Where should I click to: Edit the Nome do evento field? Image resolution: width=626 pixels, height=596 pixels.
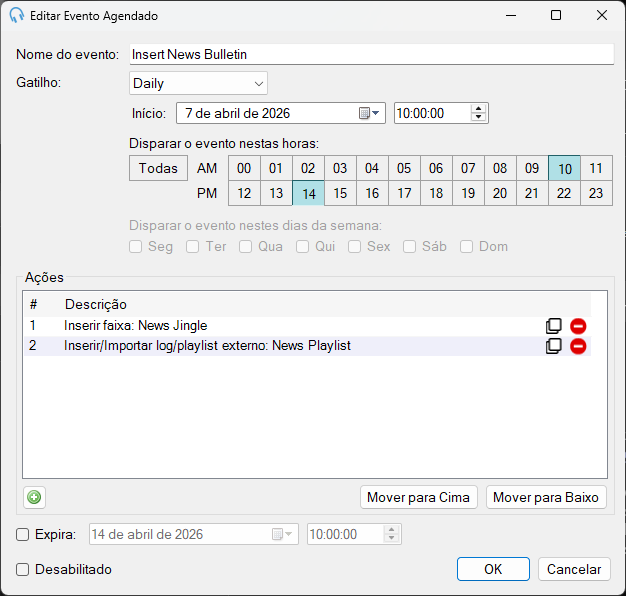372,54
